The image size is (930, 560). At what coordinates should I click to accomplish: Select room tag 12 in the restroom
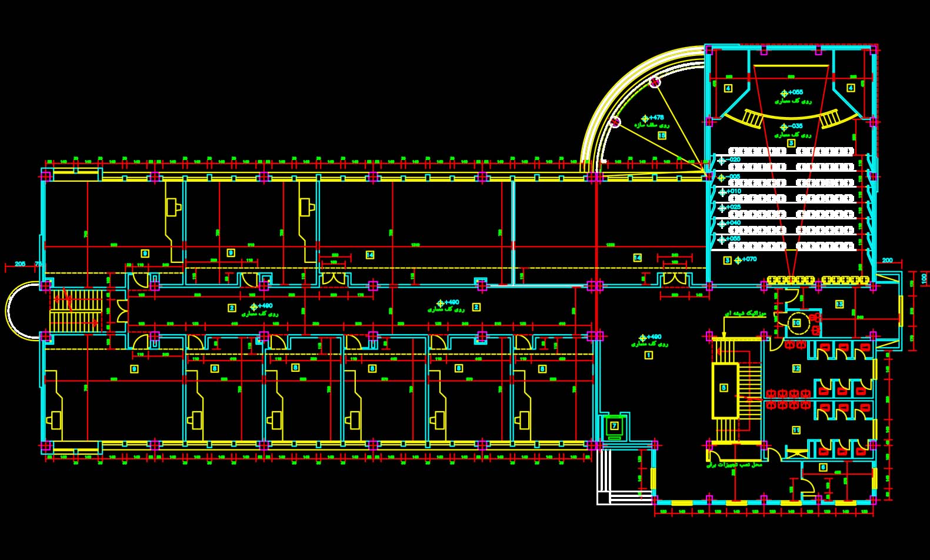pos(796,368)
